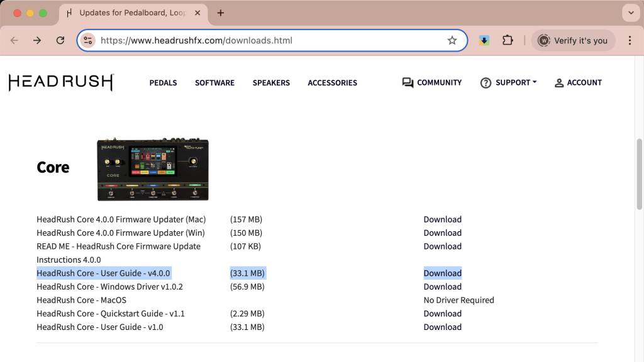Click the Support question mark icon
644x362 pixels.
[485, 82]
